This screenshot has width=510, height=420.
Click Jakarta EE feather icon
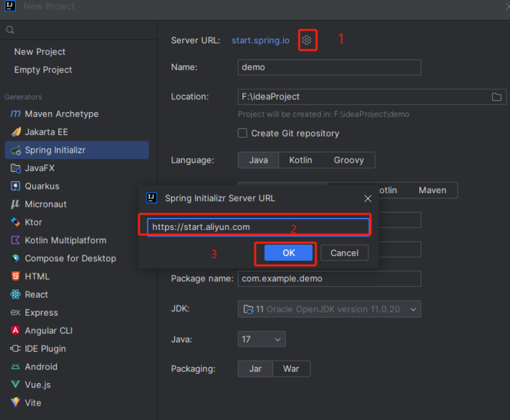tap(16, 132)
